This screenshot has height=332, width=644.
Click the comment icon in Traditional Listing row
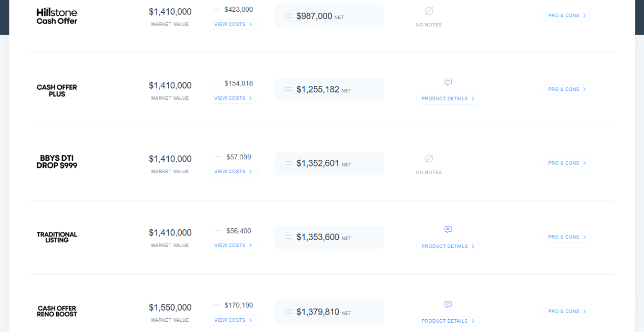click(x=448, y=229)
